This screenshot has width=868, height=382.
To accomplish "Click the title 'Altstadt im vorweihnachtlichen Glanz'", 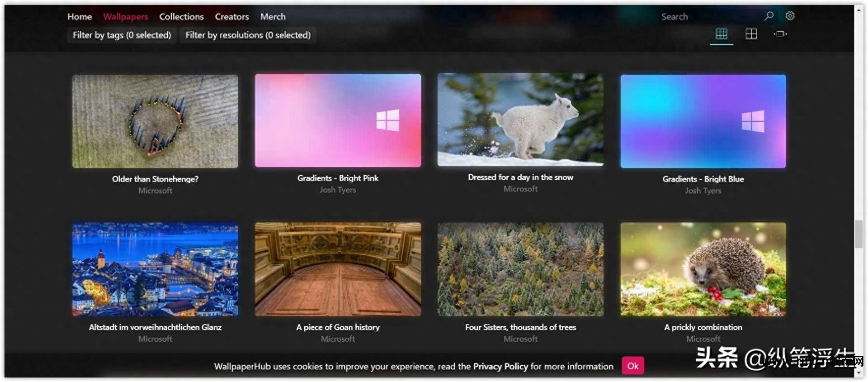I will tap(155, 327).
